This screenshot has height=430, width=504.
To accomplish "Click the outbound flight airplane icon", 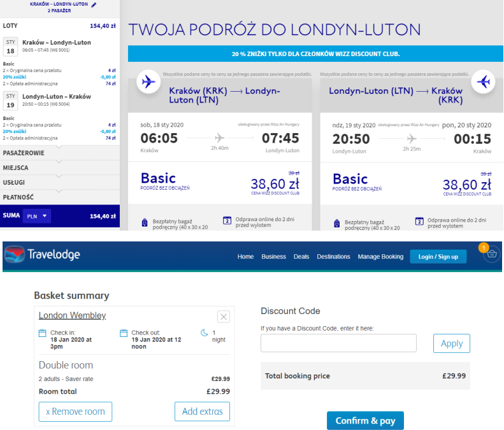I will [x=148, y=82].
